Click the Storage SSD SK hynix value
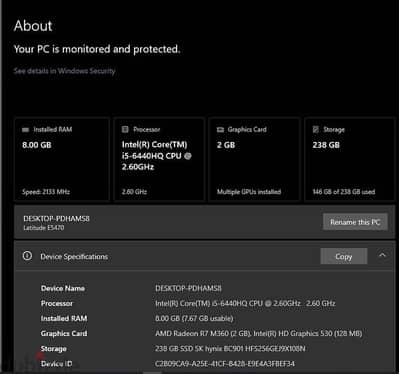399x374 pixels. click(x=230, y=349)
